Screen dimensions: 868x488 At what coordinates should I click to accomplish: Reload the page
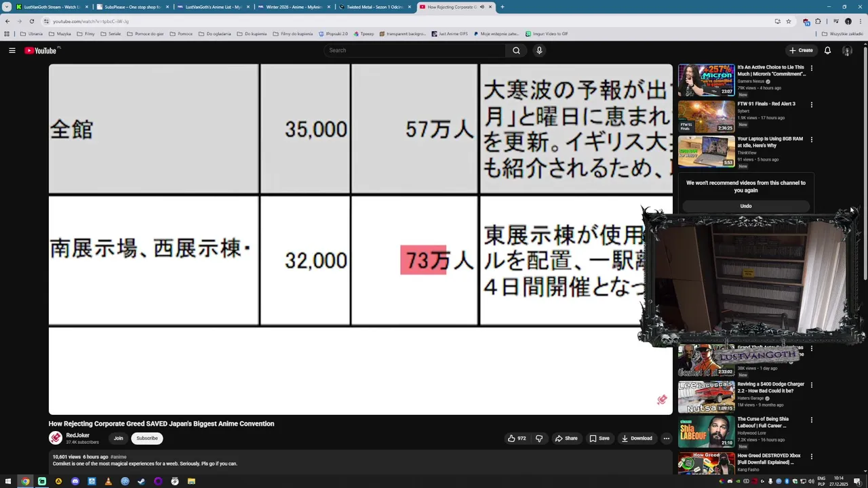31,21
